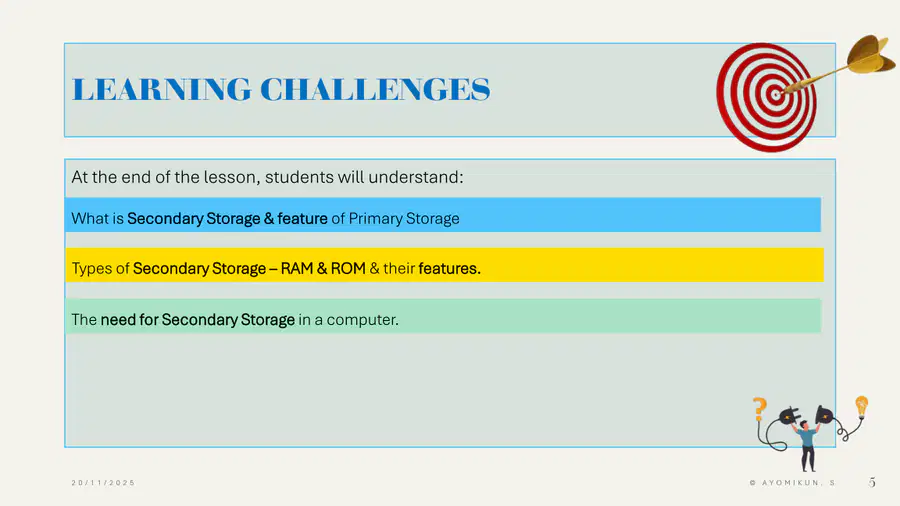Click the 20/11/2025 date footer
900x506 pixels.
pos(103,483)
